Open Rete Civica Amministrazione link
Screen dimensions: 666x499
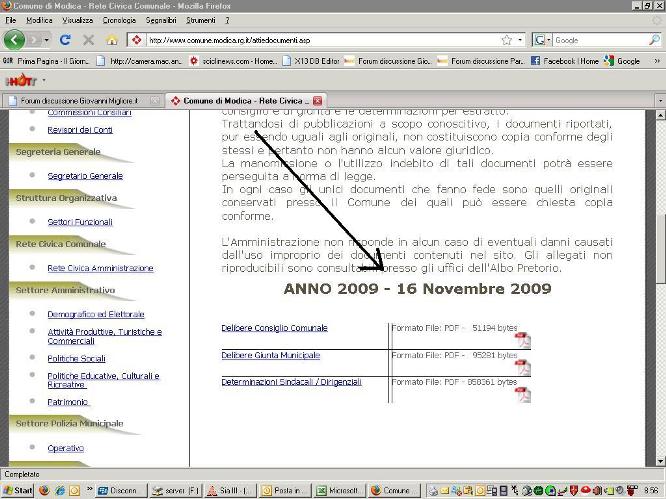[100, 268]
